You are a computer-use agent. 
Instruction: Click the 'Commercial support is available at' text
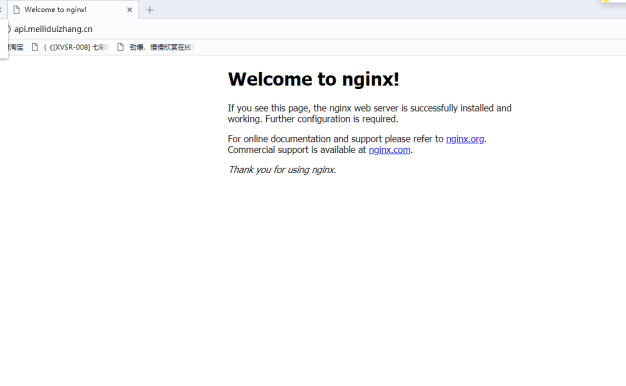[297, 150]
